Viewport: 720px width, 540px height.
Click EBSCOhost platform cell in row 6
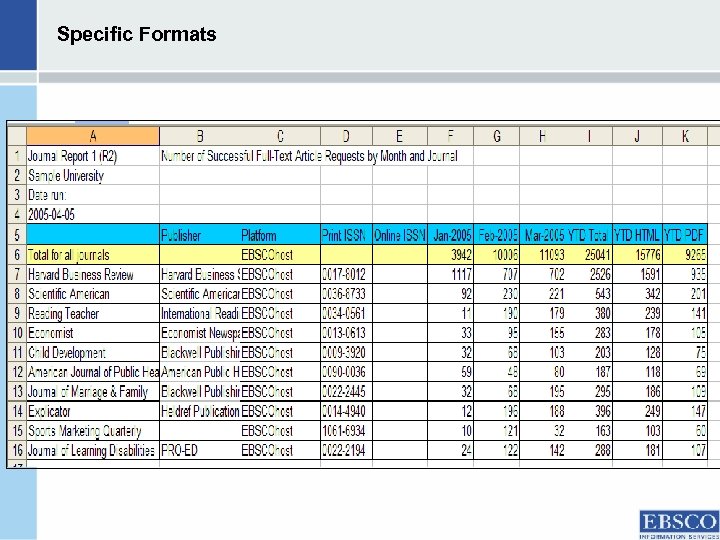tap(280, 255)
